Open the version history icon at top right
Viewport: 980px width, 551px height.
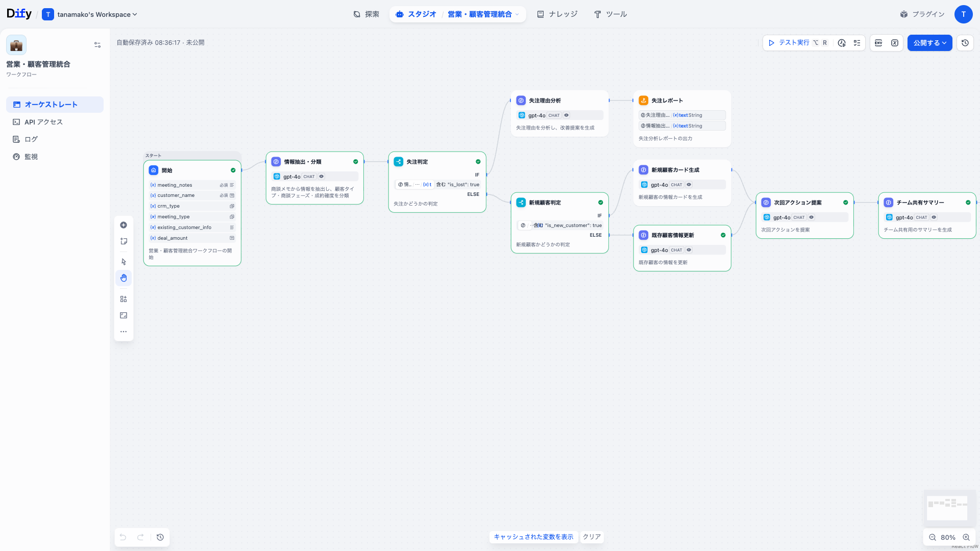(965, 43)
